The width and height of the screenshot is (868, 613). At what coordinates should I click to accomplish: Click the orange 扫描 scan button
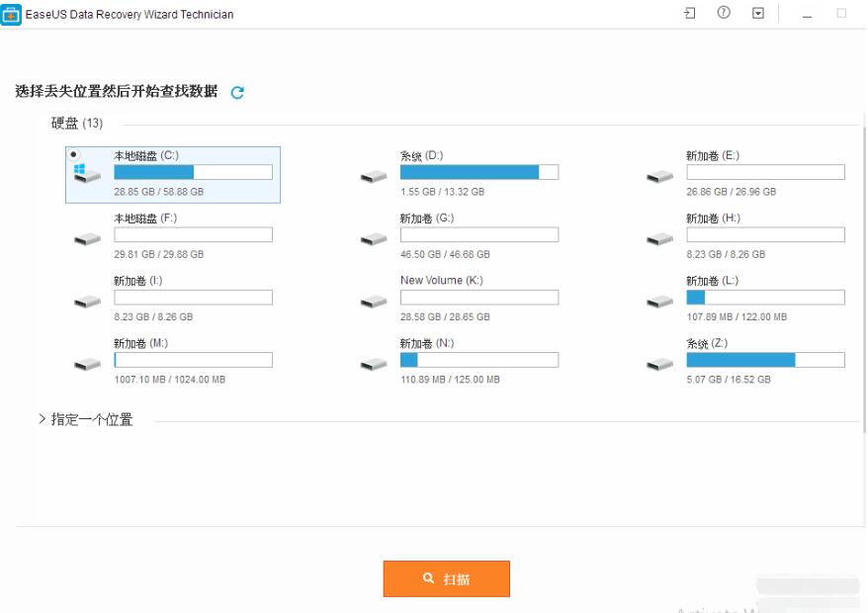(446, 578)
